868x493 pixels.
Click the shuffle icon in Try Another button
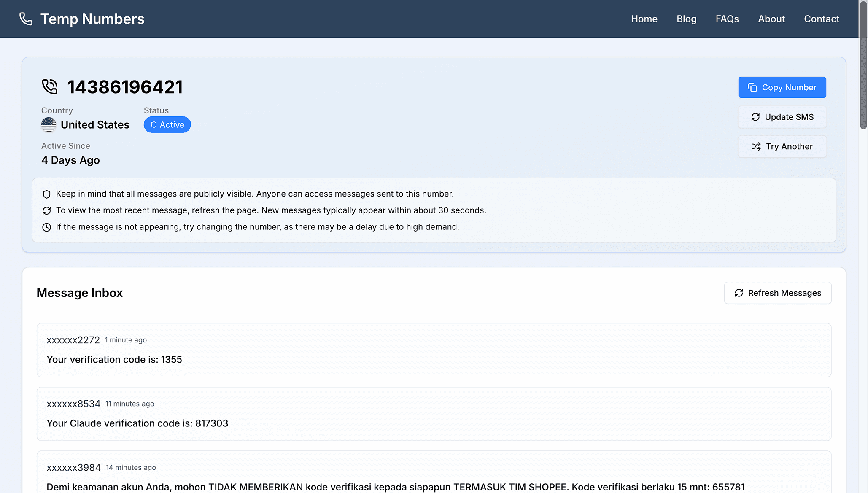756,146
